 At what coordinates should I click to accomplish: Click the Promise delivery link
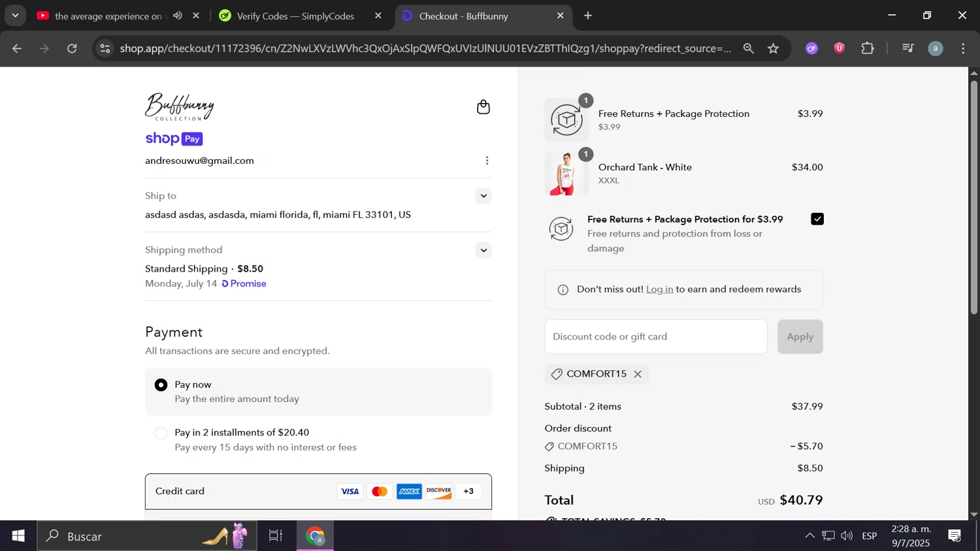tap(244, 284)
